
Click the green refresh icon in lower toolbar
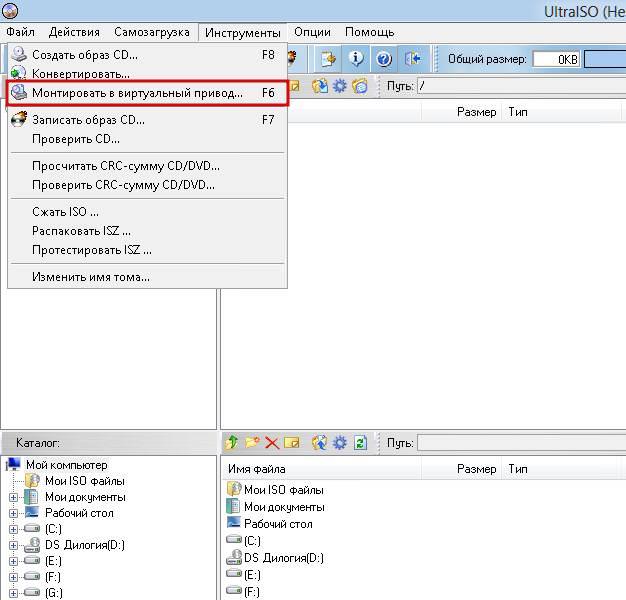(360, 443)
